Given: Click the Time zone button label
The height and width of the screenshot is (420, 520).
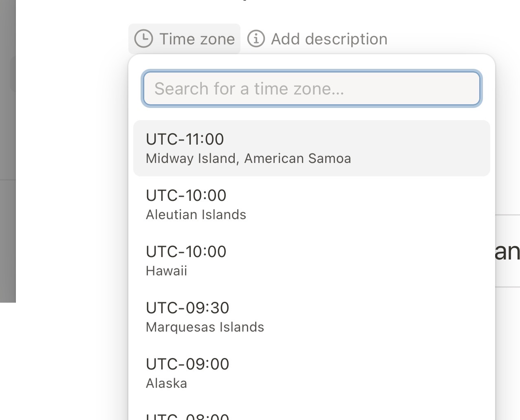Looking at the screenshot, I should point(197,39).
